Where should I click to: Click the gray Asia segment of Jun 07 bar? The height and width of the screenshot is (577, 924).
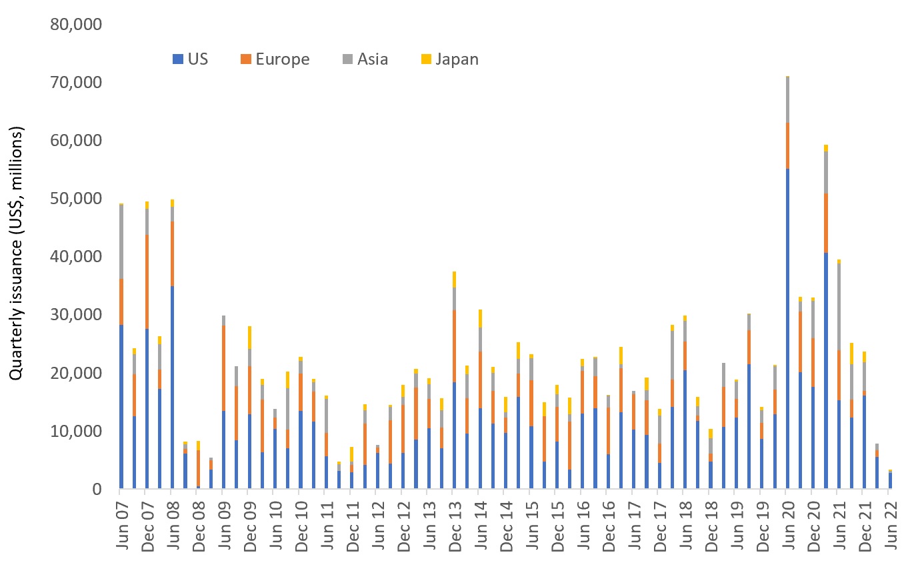pyautogui.click(x=121, y=242)
